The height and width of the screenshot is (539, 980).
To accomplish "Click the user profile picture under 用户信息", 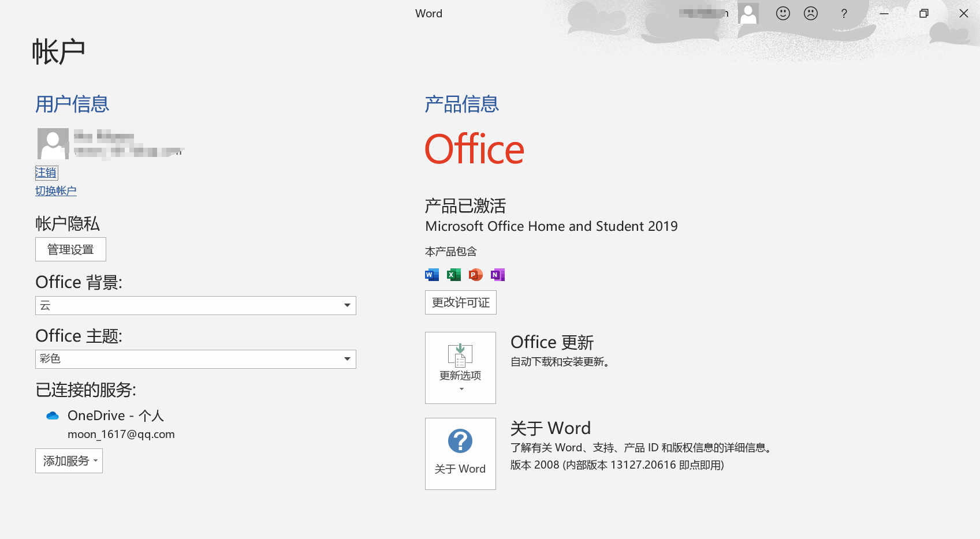I will (53, 144).
